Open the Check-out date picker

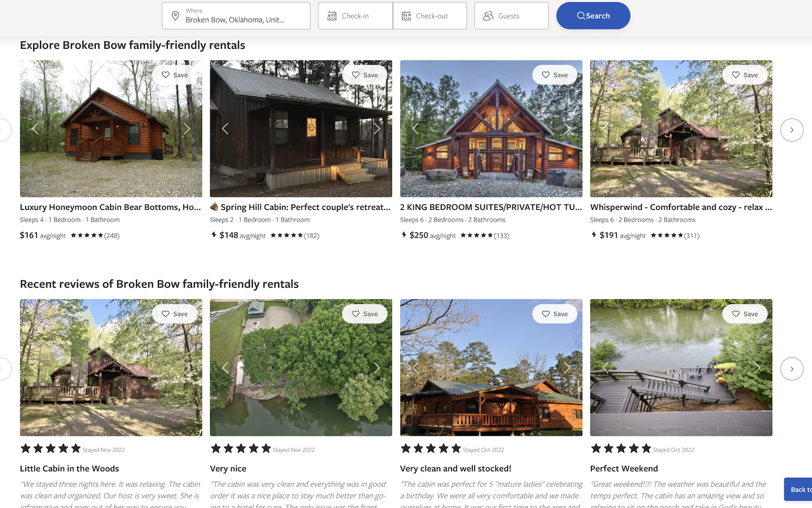click(x=429, y=16)
